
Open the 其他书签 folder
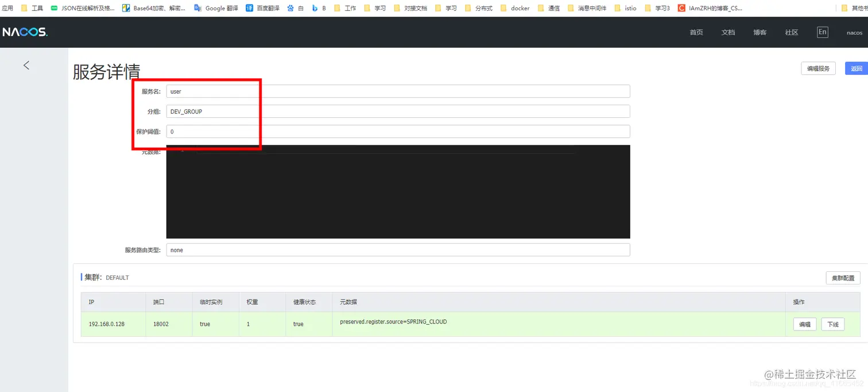854,8
